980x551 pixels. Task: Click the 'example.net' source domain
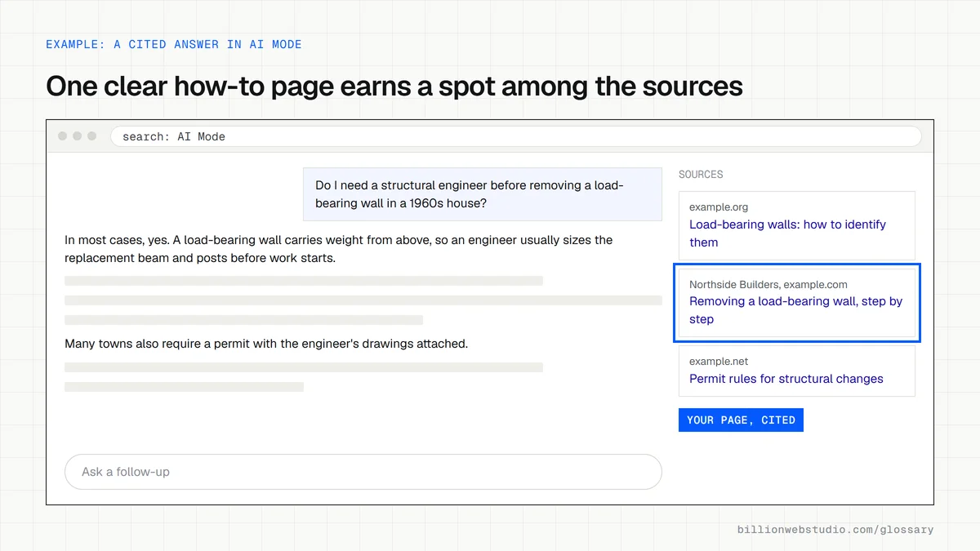coord(719,362)
